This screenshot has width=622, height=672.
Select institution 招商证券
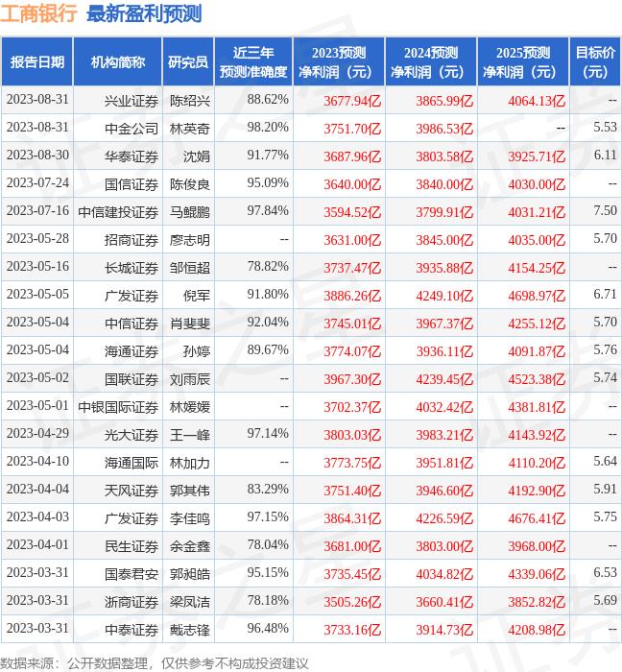pyautogui.click(x=132, y=240)
